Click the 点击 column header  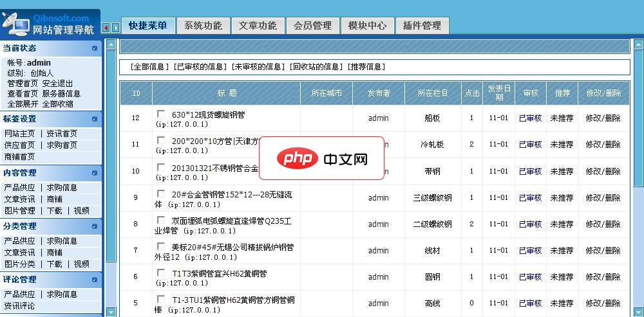click(x=472, y=93)
